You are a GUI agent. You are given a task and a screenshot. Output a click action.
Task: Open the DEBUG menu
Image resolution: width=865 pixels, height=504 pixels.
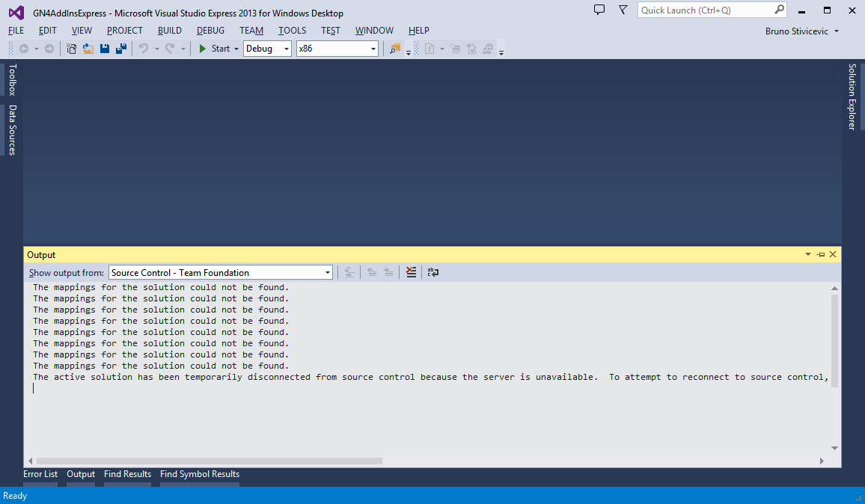pos(211,31)
